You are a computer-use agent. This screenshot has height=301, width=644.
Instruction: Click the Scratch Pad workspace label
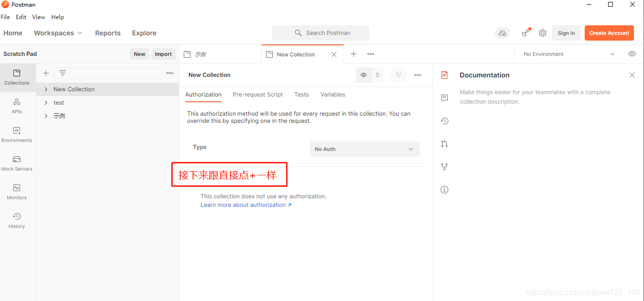[x=20, y=54]
